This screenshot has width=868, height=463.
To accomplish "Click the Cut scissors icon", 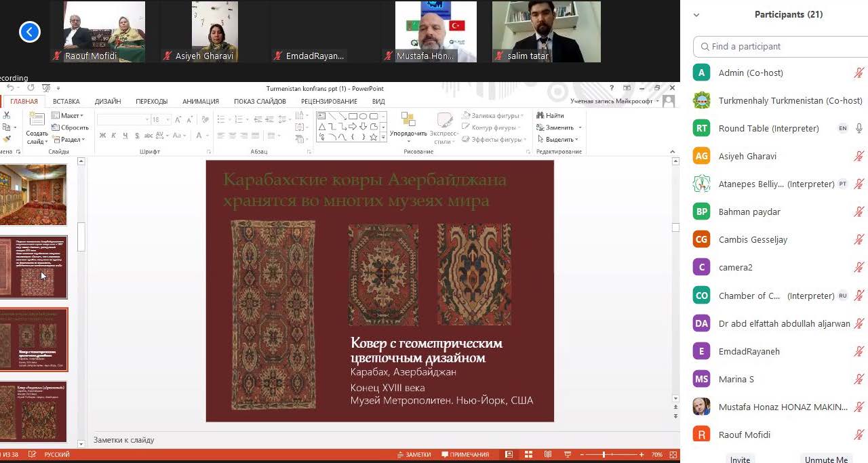I will [6, 115].
